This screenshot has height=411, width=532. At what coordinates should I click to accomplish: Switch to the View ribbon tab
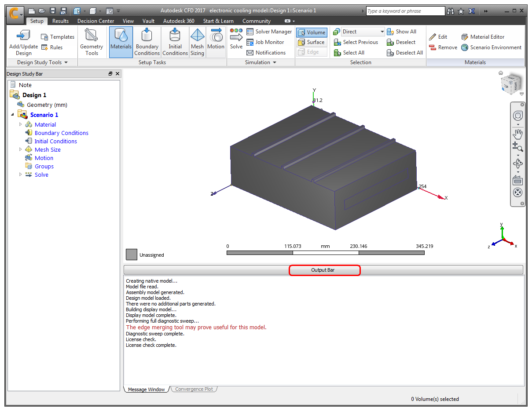(128, 21)
